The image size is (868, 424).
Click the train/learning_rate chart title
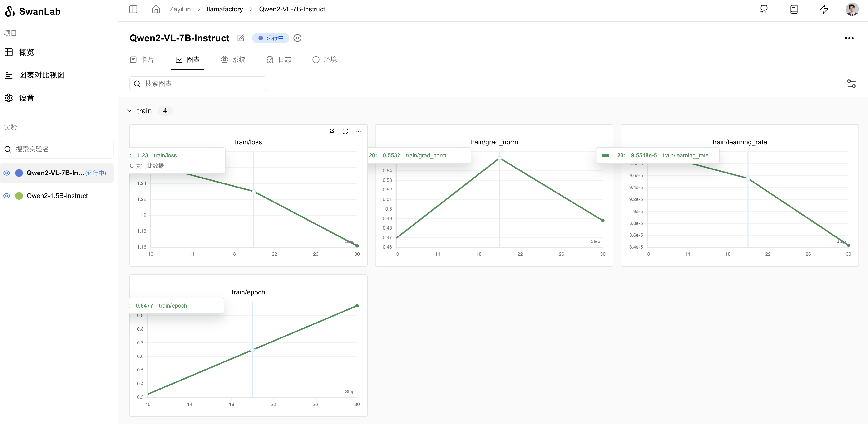(x=740, y=142)
